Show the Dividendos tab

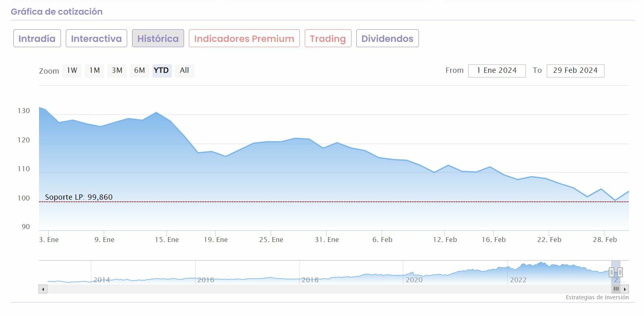387,39
